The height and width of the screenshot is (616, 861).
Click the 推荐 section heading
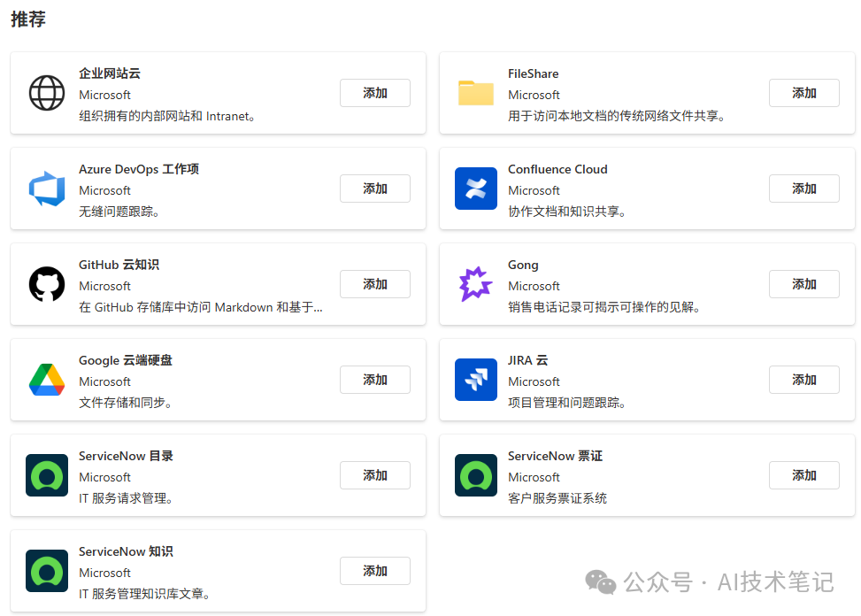point(28,19)
